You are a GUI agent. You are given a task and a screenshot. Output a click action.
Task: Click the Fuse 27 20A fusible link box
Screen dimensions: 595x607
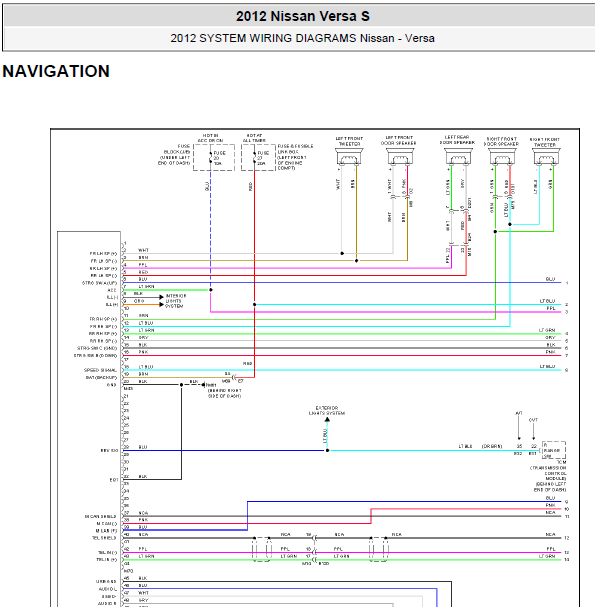tap(258, 158)
